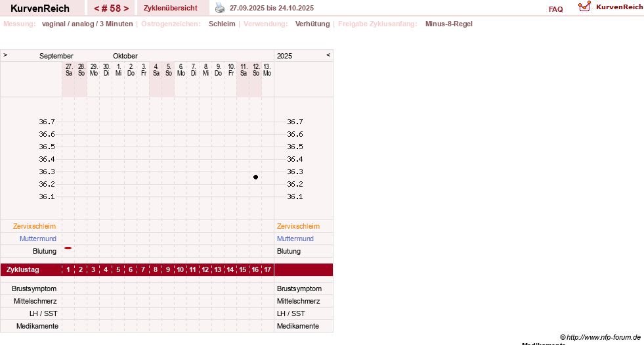Go to next cycle with right arrow near #58
This screenshot has width=644, height=345.
(126, 9)
